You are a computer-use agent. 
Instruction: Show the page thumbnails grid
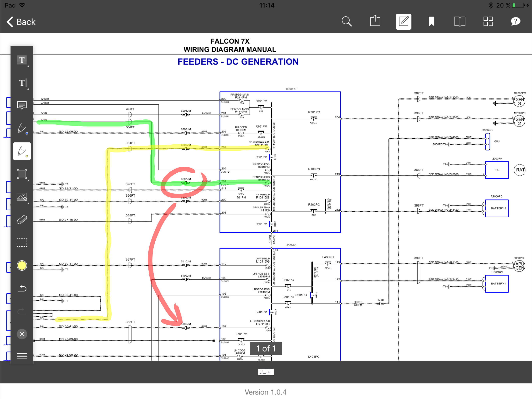(488, 22)
